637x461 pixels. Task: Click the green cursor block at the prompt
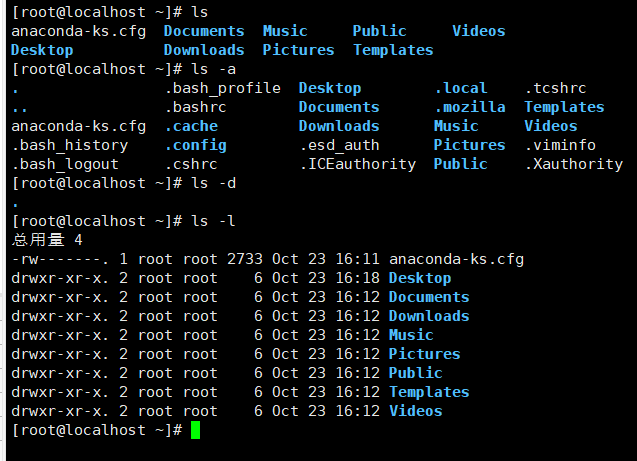coord(195,430)
